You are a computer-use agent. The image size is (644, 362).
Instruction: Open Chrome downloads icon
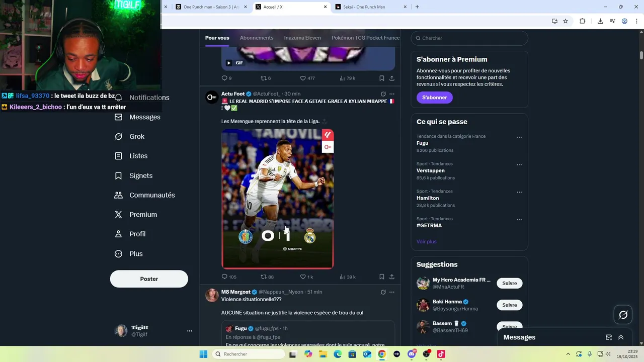coord(600,21)
